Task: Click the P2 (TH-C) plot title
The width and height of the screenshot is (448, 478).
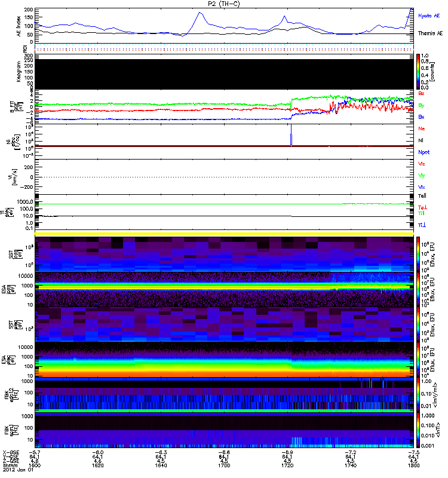Action: pos(224,4)
